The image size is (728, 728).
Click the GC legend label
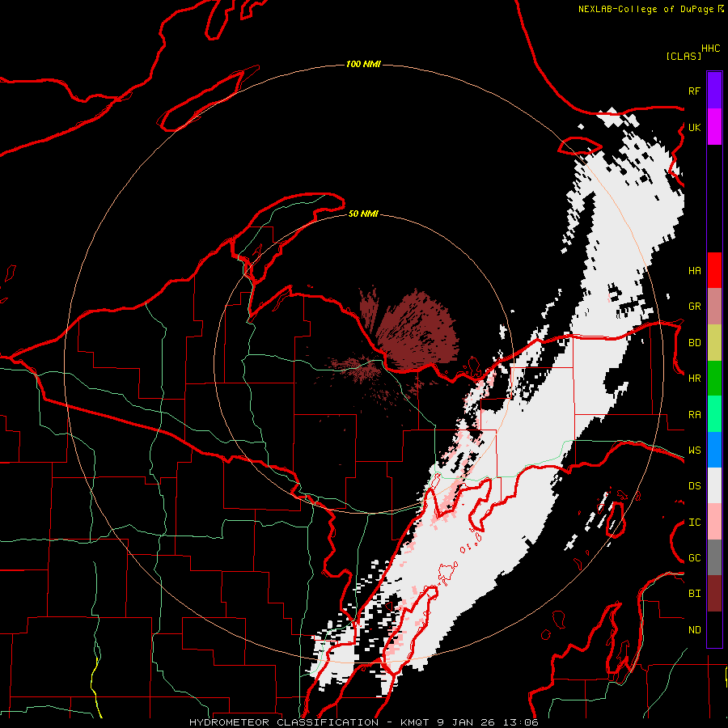tap(694, 557)
